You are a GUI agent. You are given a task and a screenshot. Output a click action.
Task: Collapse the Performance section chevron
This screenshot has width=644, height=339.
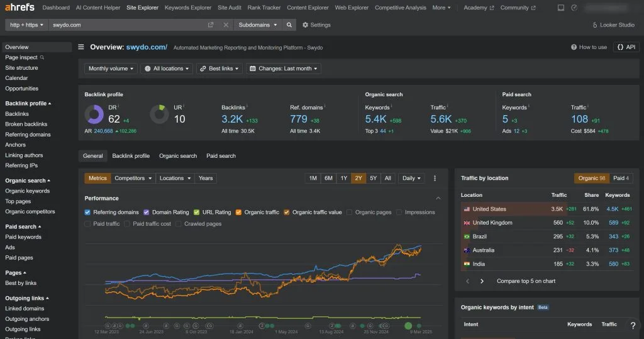[x=438, y=198]
